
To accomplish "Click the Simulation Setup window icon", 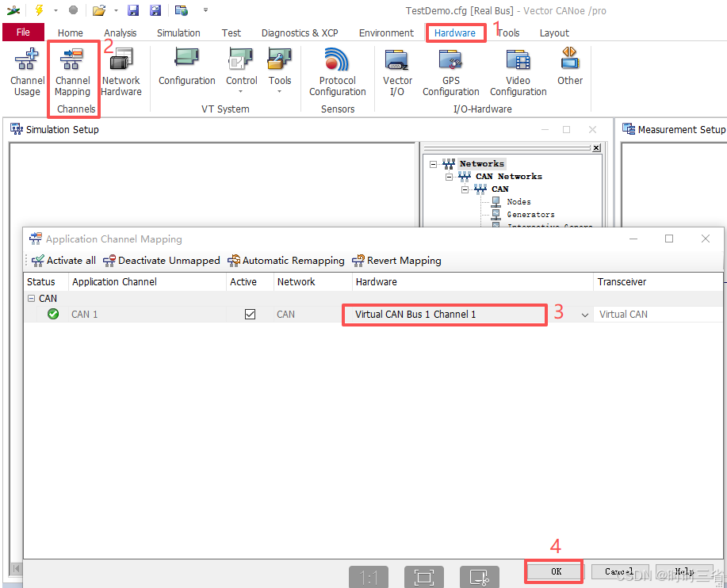I will click(17, 129).
